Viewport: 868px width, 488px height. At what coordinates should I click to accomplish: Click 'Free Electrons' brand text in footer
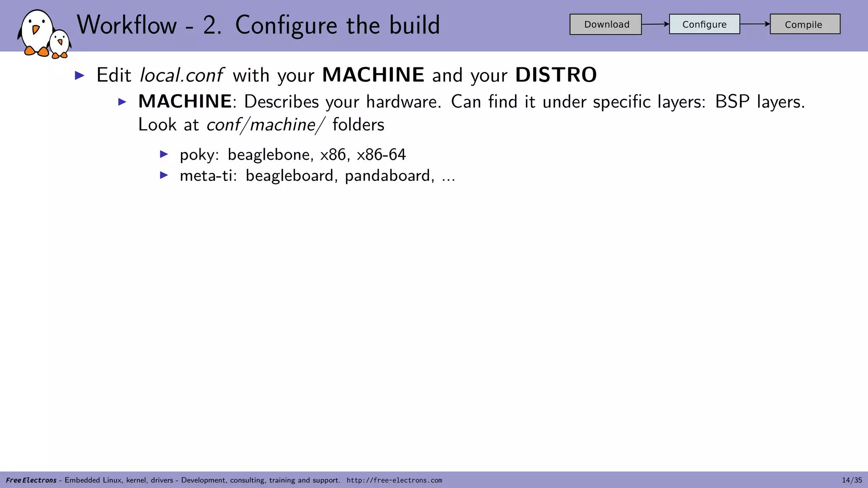point(31,480)
